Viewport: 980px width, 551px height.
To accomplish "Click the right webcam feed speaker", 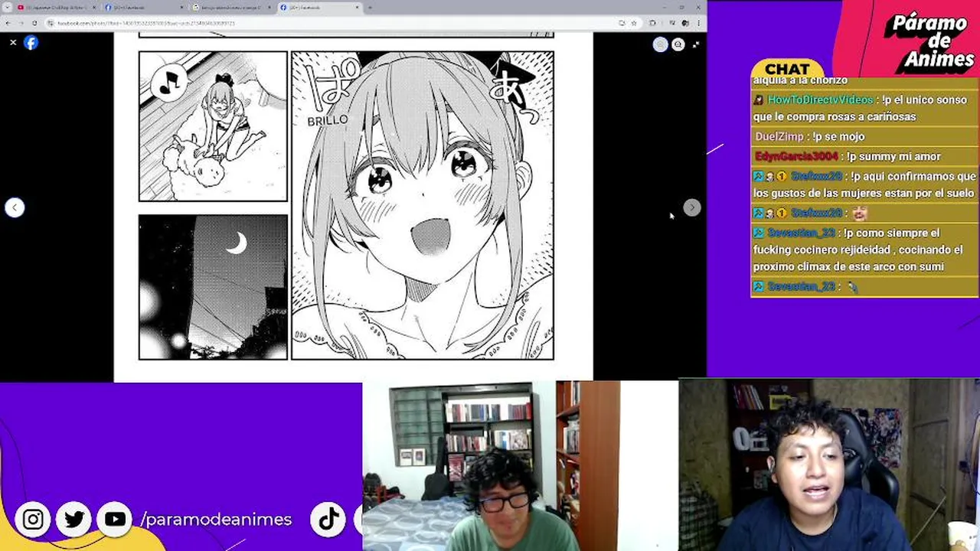I will [828, 464].
